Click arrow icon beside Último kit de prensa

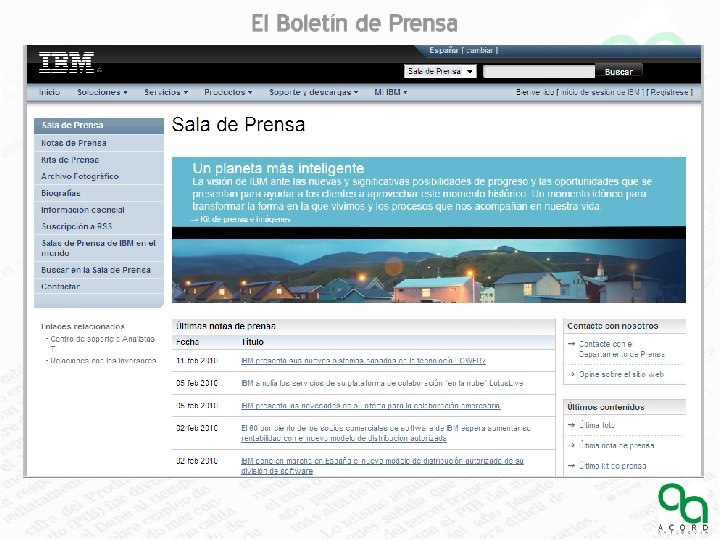pyautogui.click(x=571, y=466)
